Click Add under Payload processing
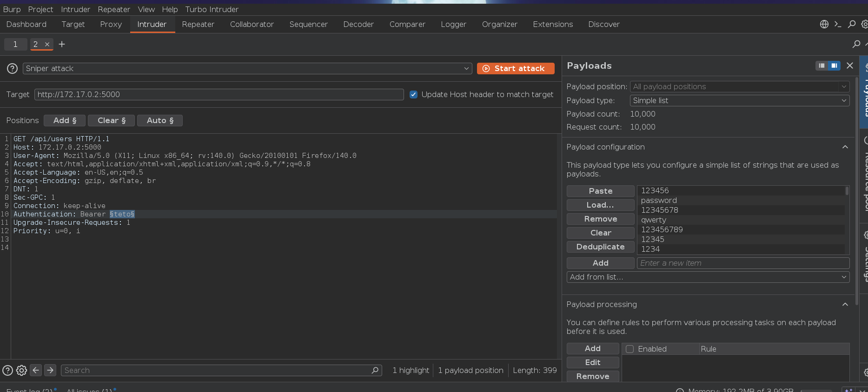The width and height of the screenshot is (868, 392). click(x=593, y=348)
